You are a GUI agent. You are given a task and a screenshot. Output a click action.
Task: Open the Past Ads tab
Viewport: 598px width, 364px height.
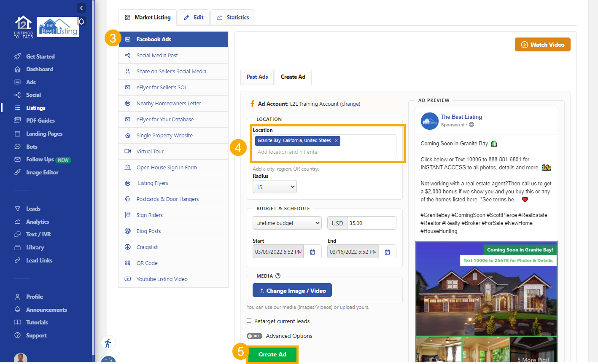click(x=257, y=77)
